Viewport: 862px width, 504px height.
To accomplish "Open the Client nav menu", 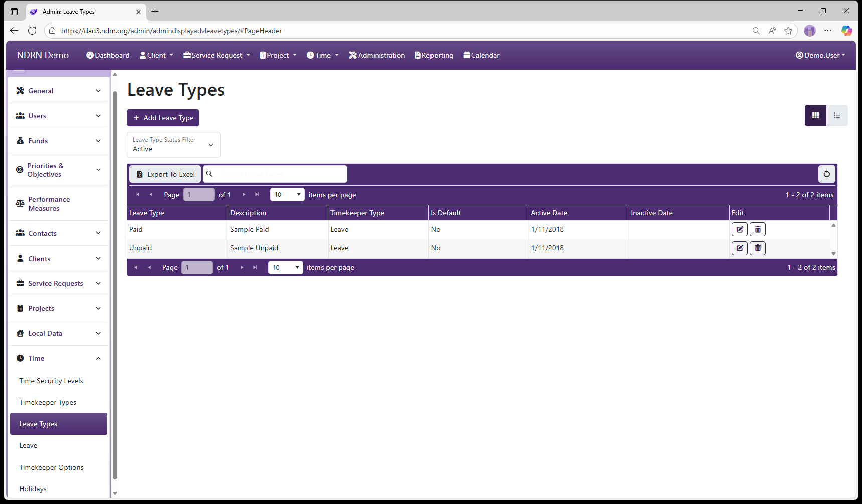I will click(156, 55).
